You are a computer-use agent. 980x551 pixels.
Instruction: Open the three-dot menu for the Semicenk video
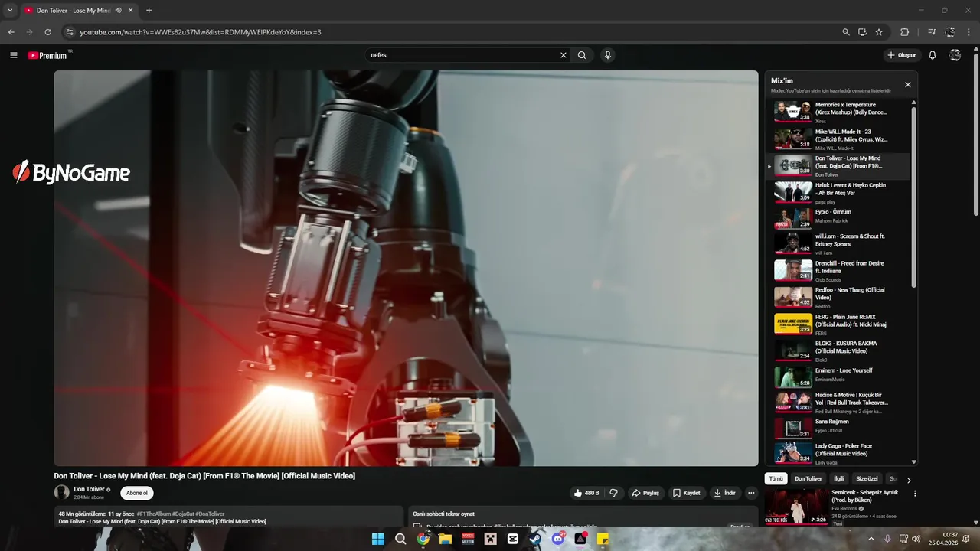coord(915,494)
